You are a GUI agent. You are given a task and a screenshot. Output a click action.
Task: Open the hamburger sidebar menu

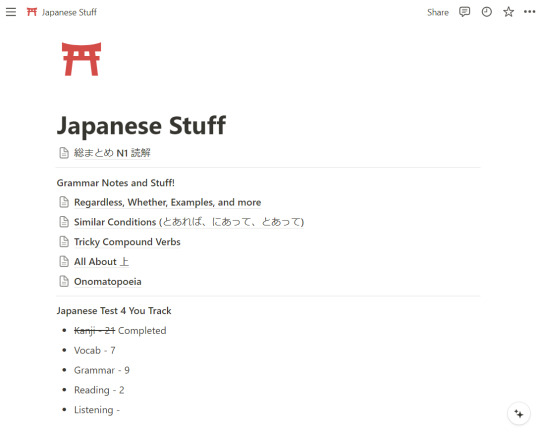click(x=11, y=12)
